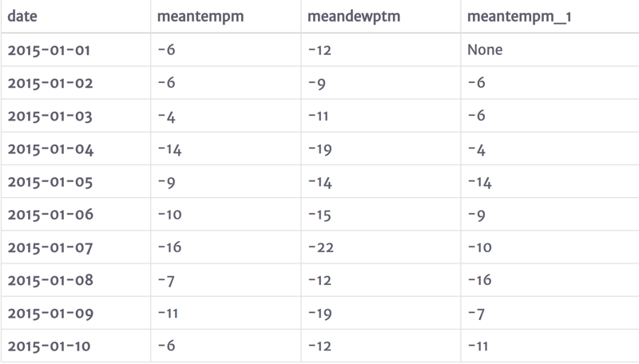Click the -22 meandewptm value
Viewport: 639px width, 364px height.
point(322,247)
